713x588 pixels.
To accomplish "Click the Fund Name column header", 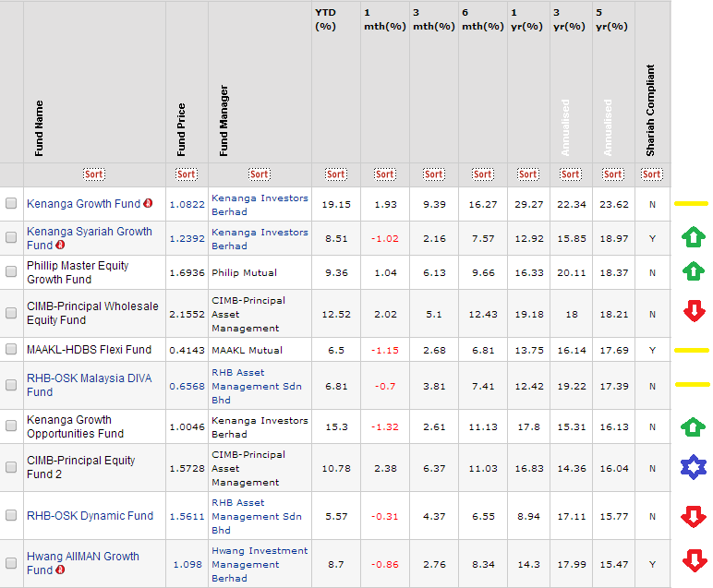I will (x=39, y=128).
